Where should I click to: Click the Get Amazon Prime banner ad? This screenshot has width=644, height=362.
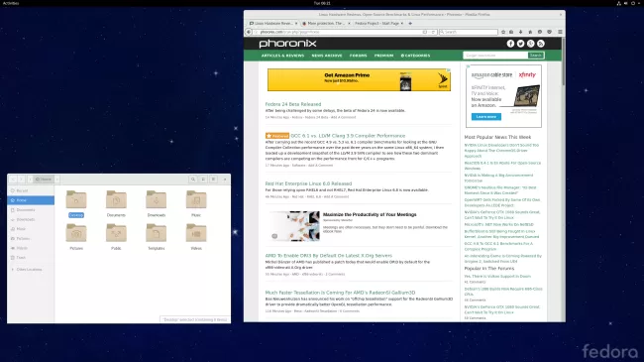coord(359,79)
